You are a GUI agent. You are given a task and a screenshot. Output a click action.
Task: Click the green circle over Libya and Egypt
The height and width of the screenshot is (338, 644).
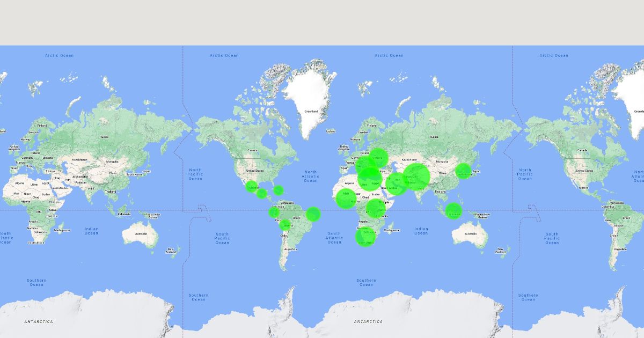pyautogui.click(x=370, y=179)
